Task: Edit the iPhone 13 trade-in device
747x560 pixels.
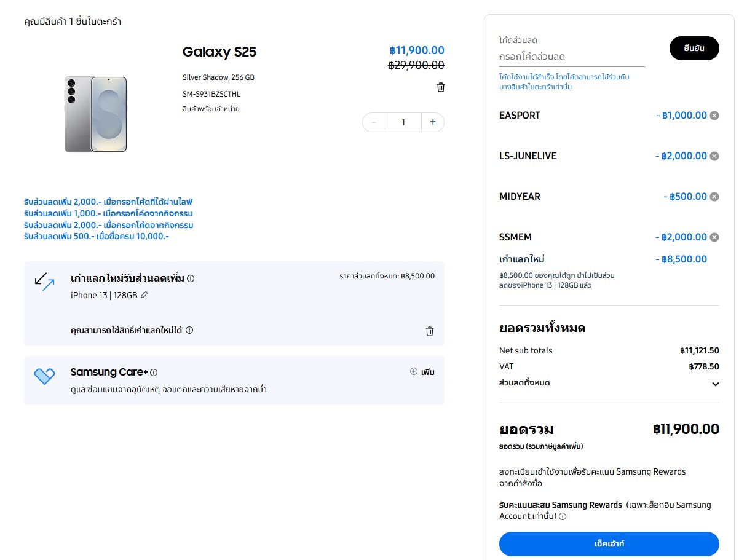Action: pos(144,295)
